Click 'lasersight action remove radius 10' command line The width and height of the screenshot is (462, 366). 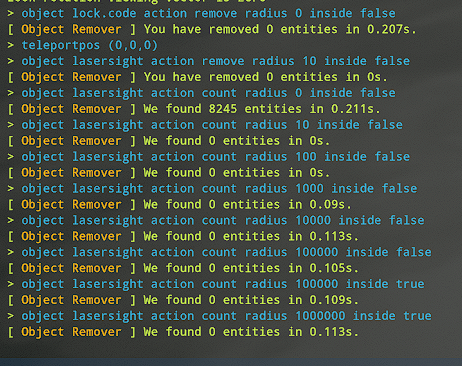point(209,62)
